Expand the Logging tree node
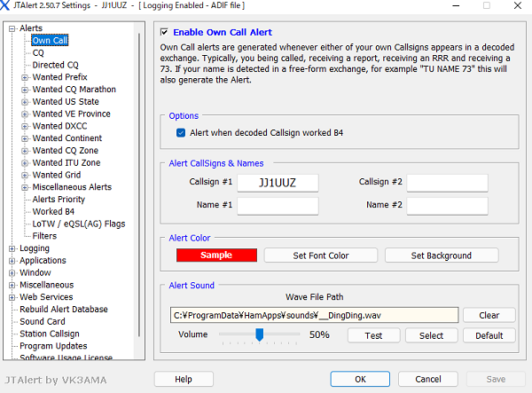Screen dimensions: 532x393 point(12,248)
